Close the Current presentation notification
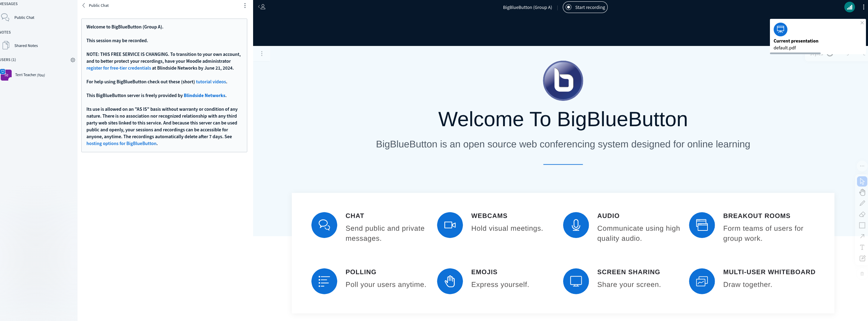 click(862, 23)
